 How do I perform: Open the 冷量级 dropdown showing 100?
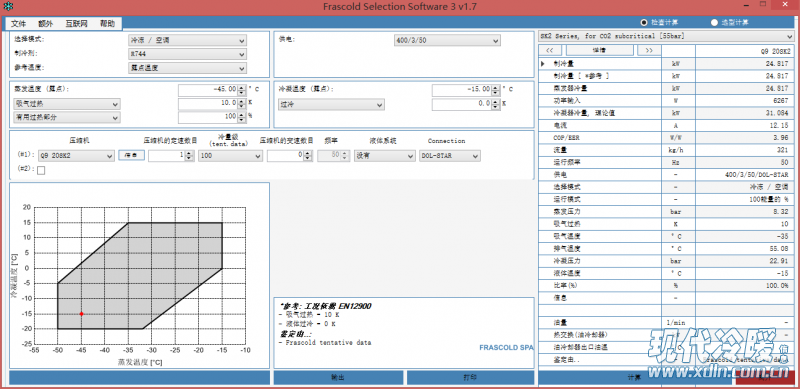tap(231, 156)
